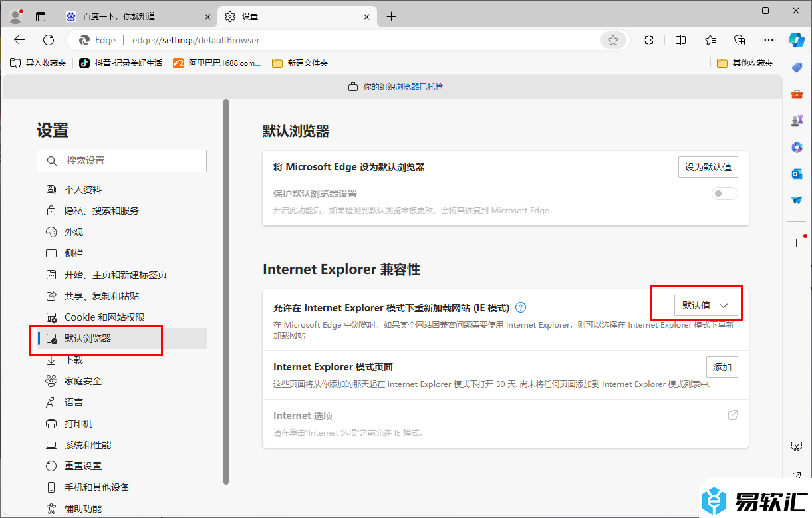Click the help icon beside IE mode

tap(521, 307)
